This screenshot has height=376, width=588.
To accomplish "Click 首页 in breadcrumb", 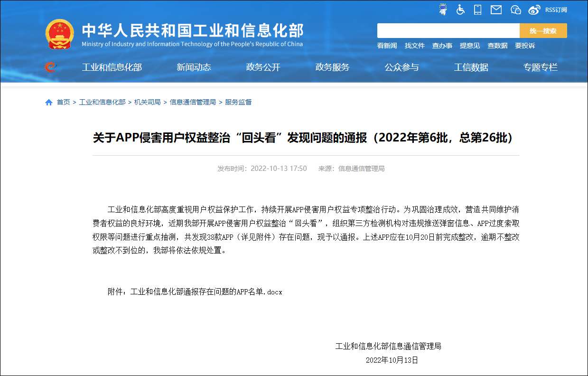I will 64,102.
